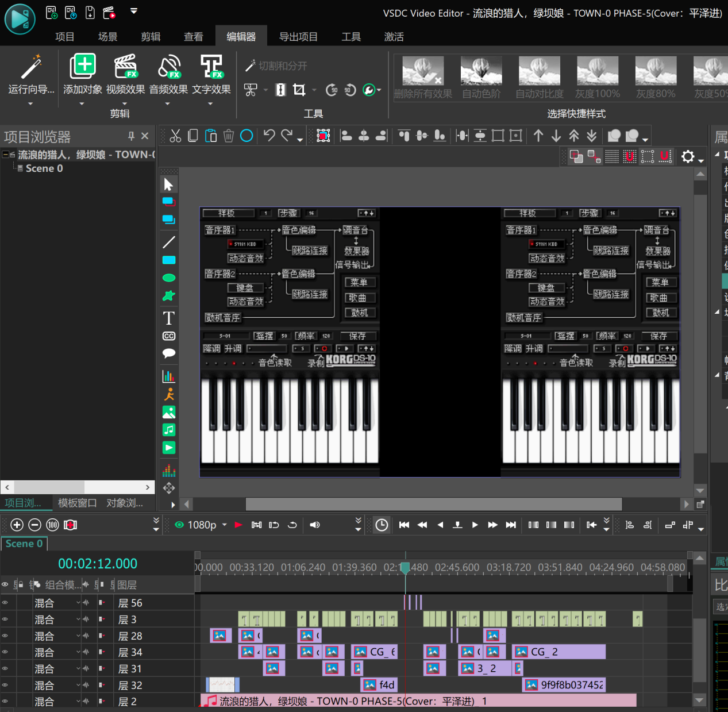The height and width of the screenshot is (712, 728).
Task: Toggle visibility of layer 34
Action: [5, 652]
